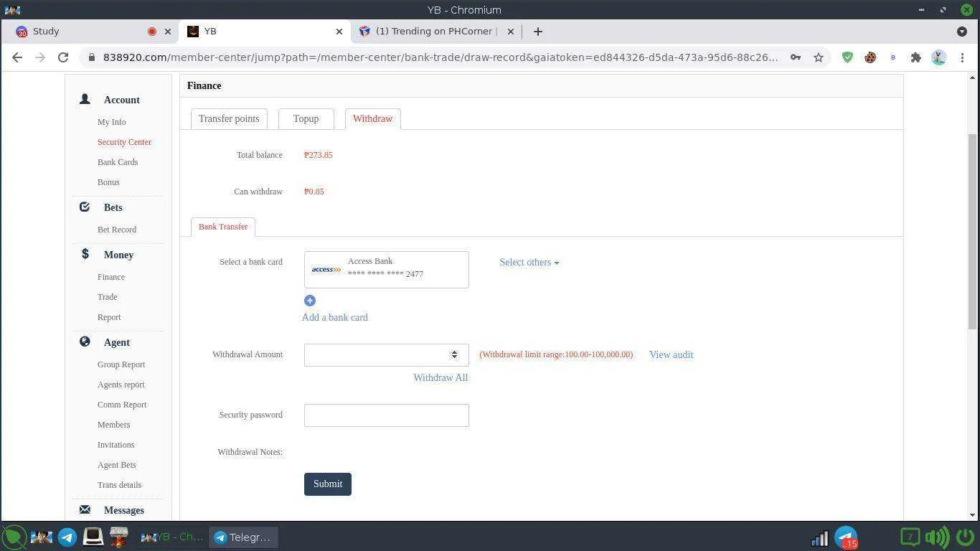
Task: Select the Bank Transfer tab
Action: (223, 227)
